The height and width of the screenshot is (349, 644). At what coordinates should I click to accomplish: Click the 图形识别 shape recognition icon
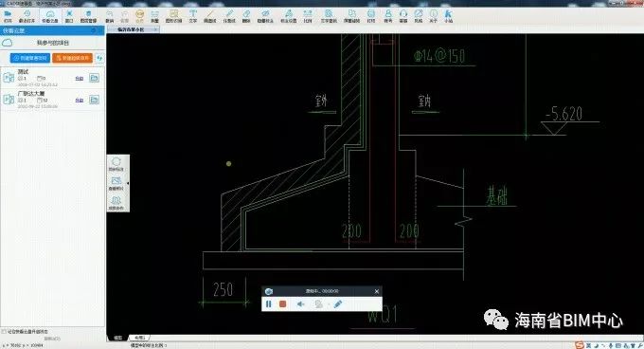173,16
